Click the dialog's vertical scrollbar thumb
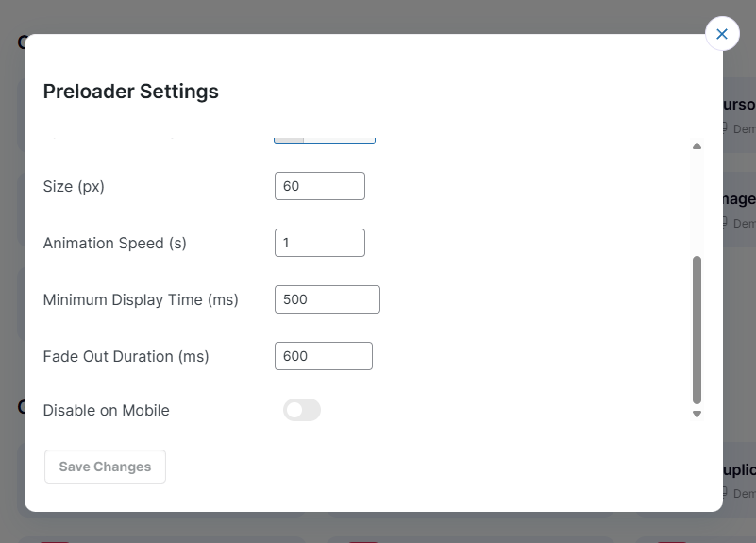The width and height of the screenshot is (756, 543). pos(697,329)
